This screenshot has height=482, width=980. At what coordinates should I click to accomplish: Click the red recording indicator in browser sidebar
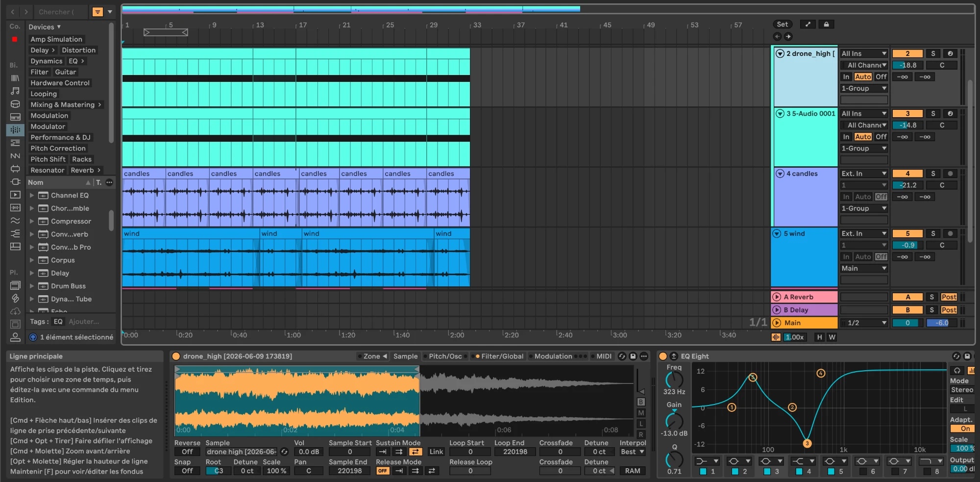pyautogui.click(x=15, y=39)
